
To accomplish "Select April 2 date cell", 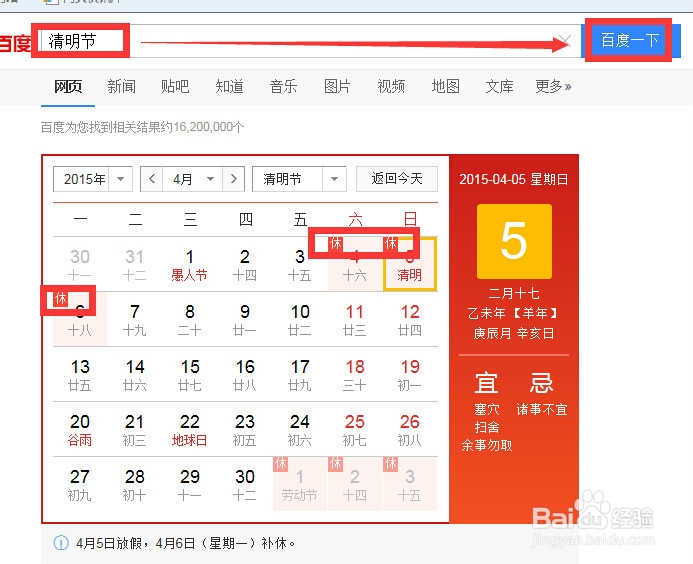I will (245, 264).
